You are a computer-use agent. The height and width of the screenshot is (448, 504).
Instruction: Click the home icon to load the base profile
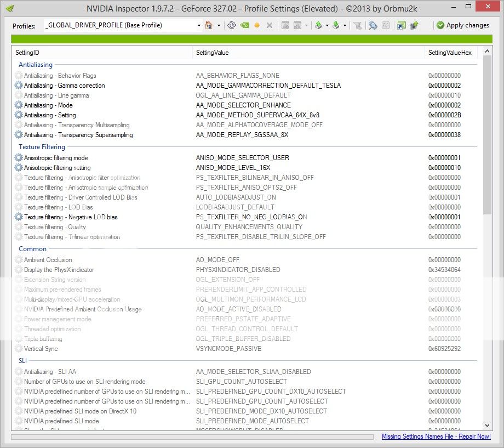pos(209,25)
